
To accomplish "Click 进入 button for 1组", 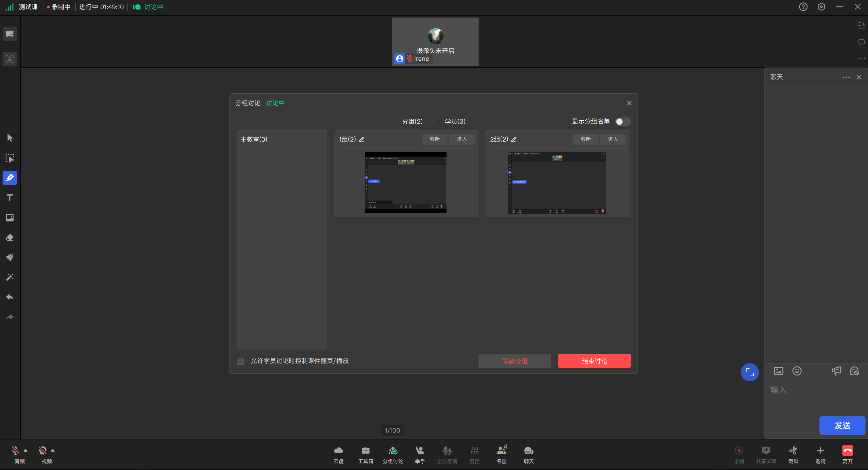I will (462, 139).
